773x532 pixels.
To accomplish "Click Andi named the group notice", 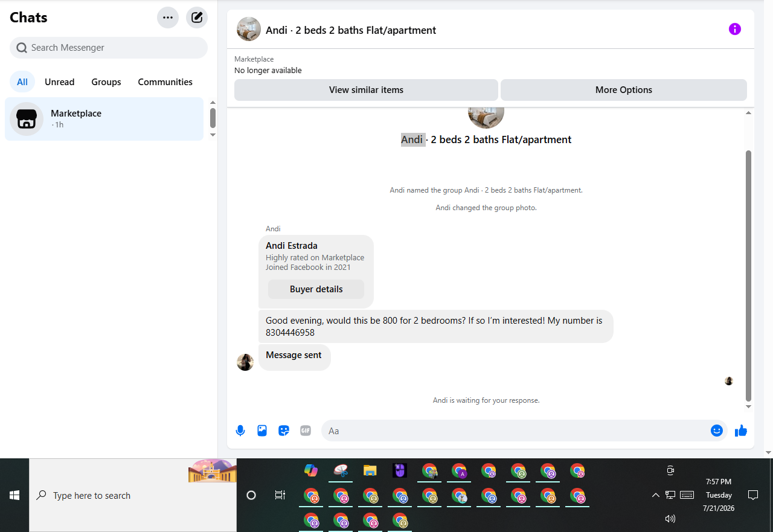I will (x=486, y=190).
